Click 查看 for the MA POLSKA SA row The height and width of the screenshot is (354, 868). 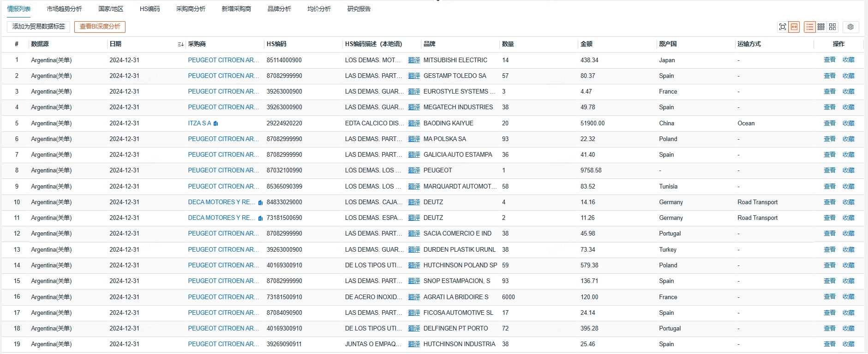[x=830, y=139]
